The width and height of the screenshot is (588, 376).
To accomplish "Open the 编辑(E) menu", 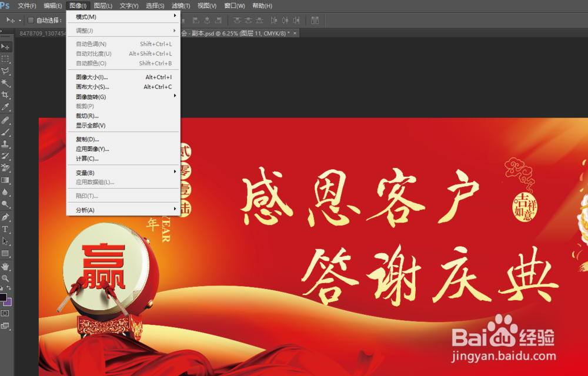I will click(x=53, y=6).
